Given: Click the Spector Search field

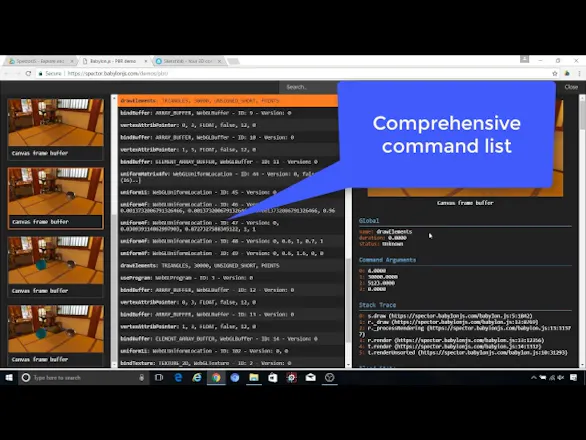Looking at the screenshot, I should (x=308, y=87).
